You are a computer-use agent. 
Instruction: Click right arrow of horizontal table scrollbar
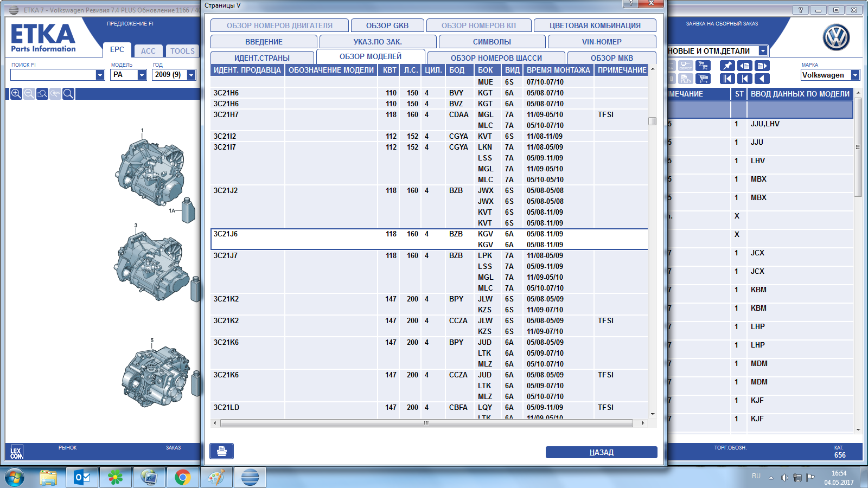(643, 423)
